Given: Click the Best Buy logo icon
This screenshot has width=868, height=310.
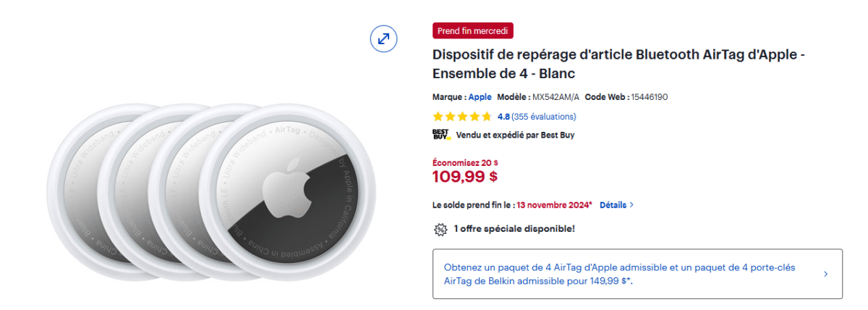Looking at the screenshot, I should (441, 135).
